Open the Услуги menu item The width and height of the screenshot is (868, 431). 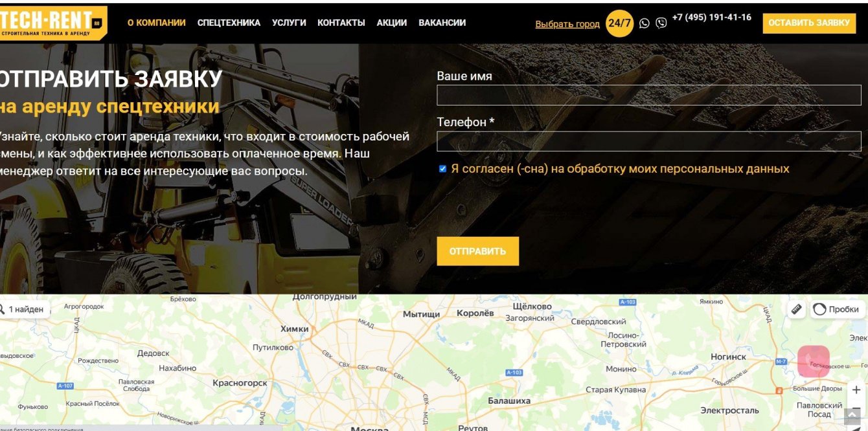(289, 23)
